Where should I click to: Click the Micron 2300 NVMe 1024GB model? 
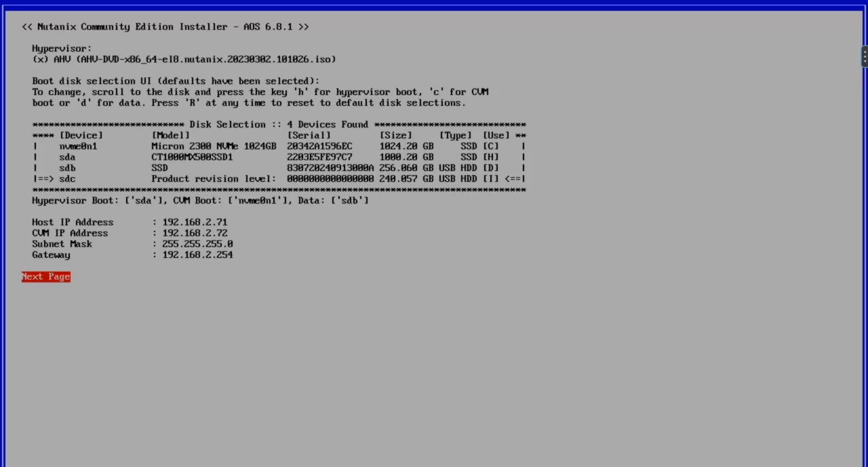pos(214,146)
